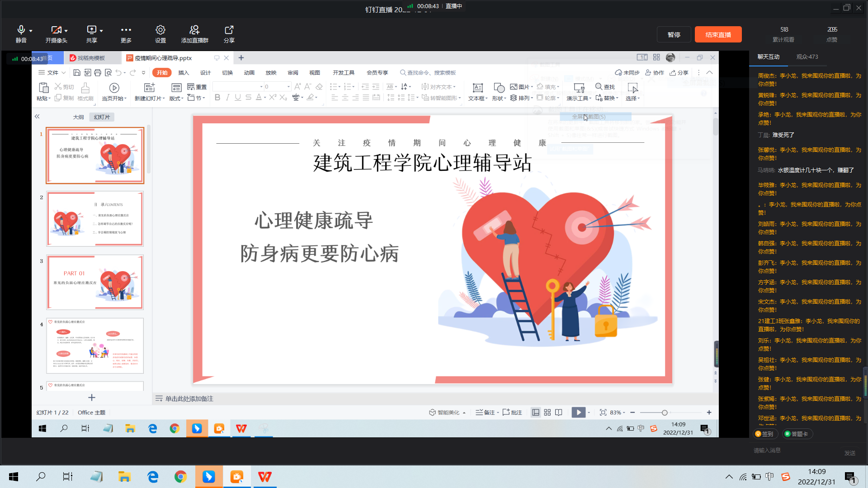
Task: Switch to the audience tab
Action: coord(807,57)
